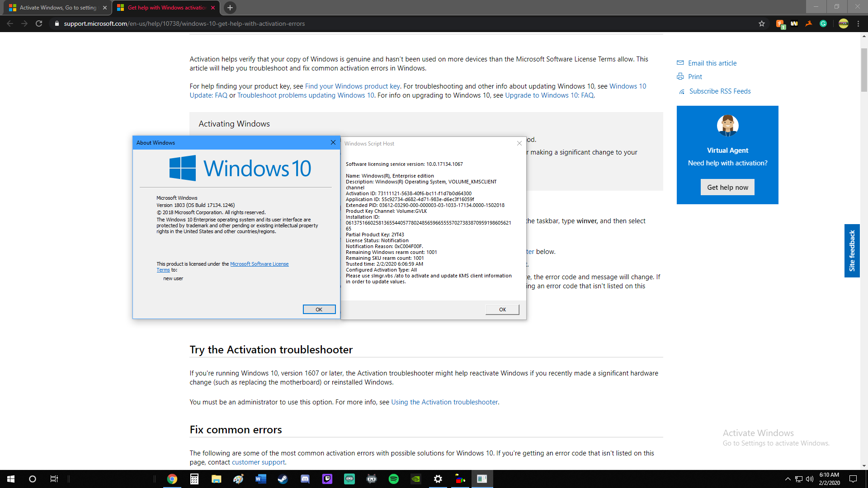Open Steam from the taskbar
This screenshot has height=488, width=868.
283,479
